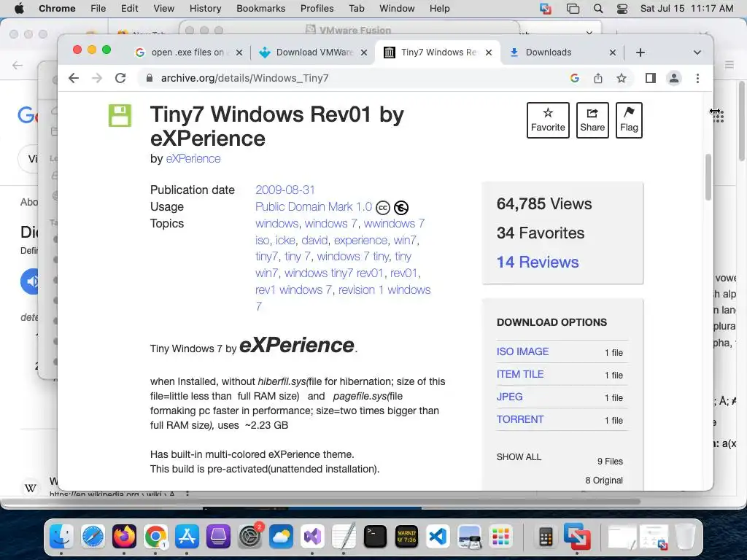Open the eXPerience author link
The image size is (747, 560).
(x=193, y=158)
